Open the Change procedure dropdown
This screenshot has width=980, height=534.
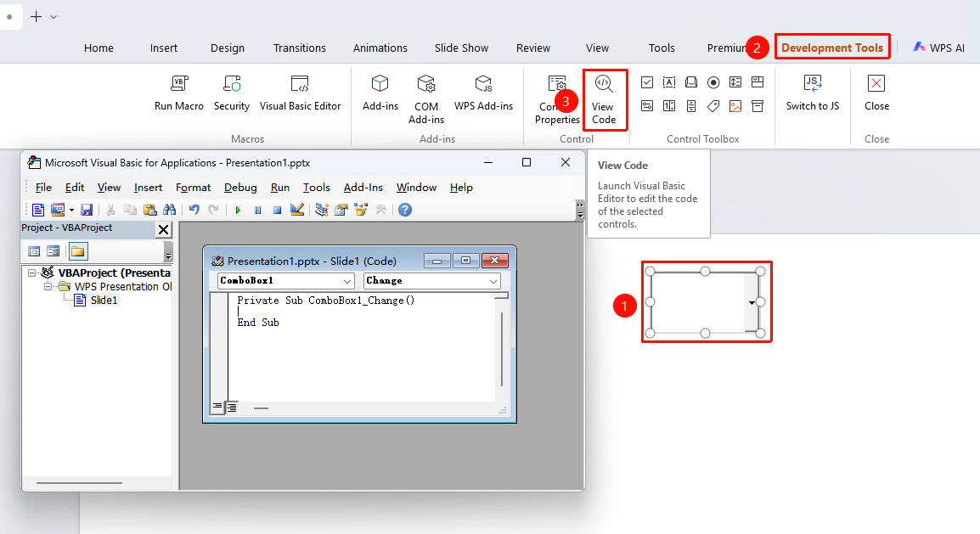click(432, 281)
